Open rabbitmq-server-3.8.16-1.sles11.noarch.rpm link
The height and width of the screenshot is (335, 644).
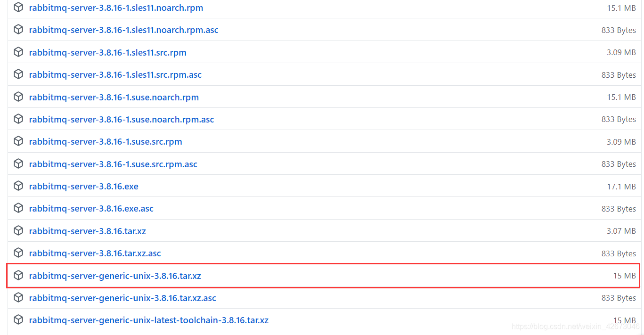116,8
